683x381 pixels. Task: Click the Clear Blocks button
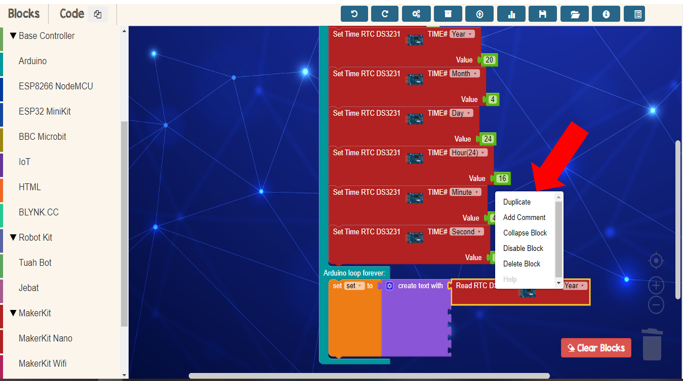coord(596,348)
